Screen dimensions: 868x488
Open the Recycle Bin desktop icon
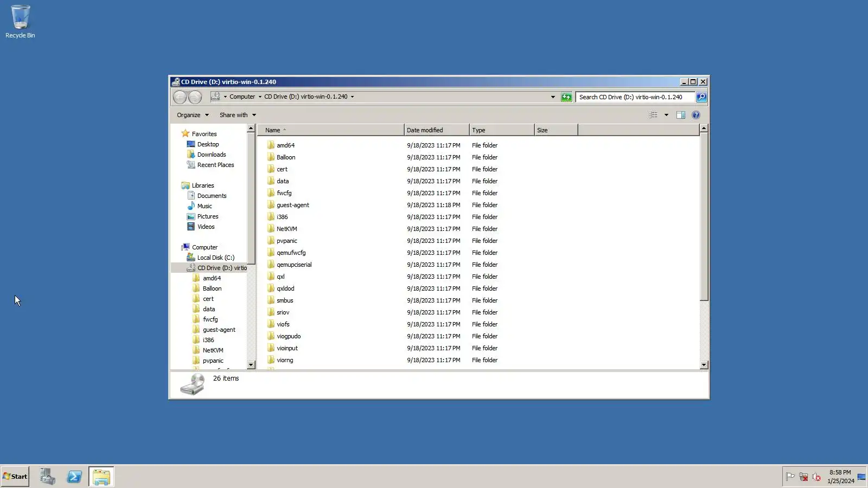point(20,22)
